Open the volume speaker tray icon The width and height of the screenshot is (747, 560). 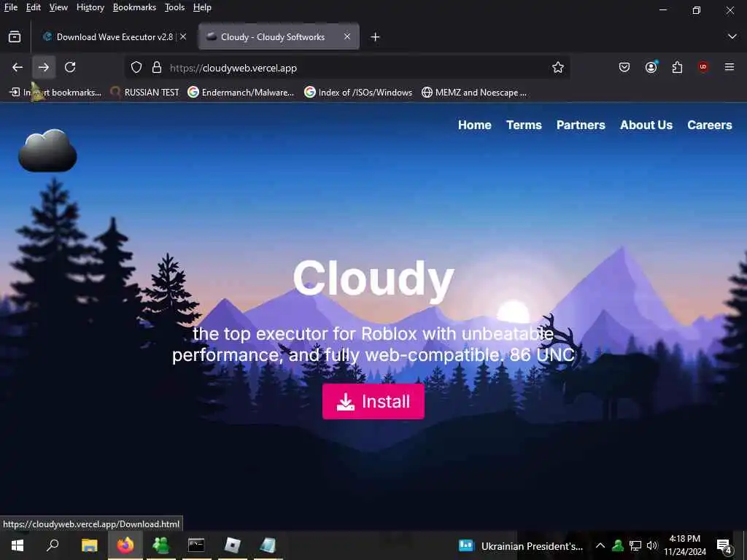[x=651, y=545]
